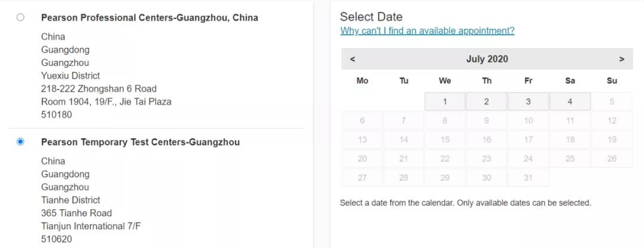
Task: Click the July 2020 month header
Action: (487, 59)
